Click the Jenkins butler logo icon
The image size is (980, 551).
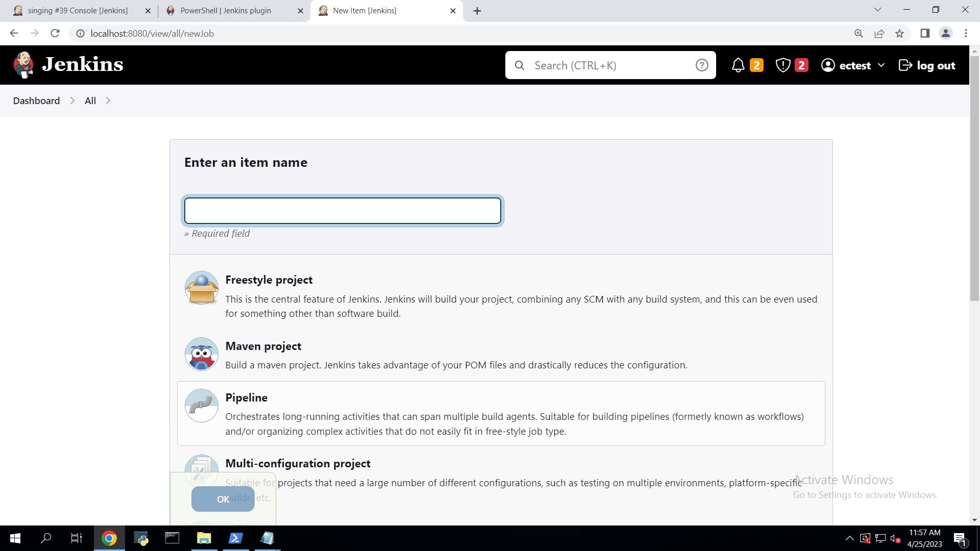coord(23,65)
